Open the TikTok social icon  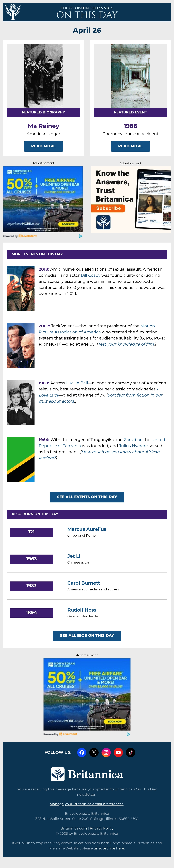coord(130,752)
